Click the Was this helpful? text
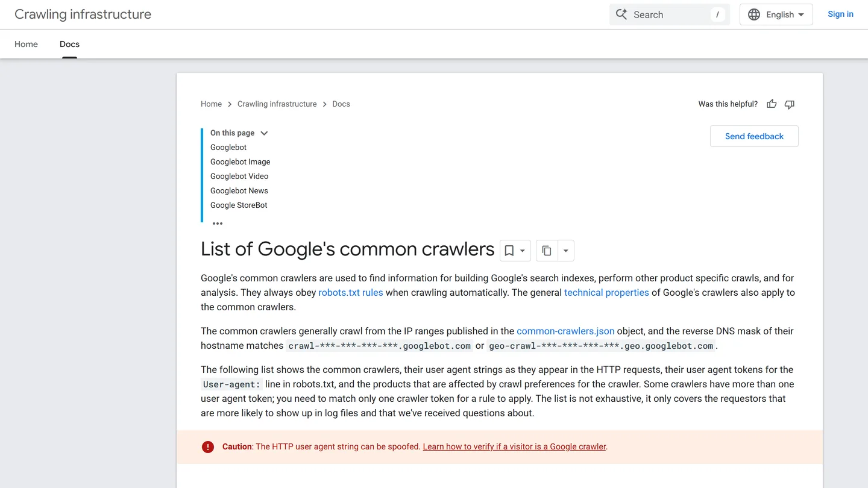This screenshot has width=868, height=488. [728, 104]
